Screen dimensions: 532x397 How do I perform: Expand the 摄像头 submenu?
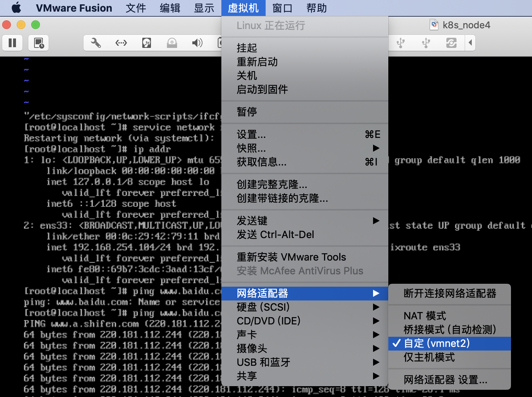click(x=305, y=348)
